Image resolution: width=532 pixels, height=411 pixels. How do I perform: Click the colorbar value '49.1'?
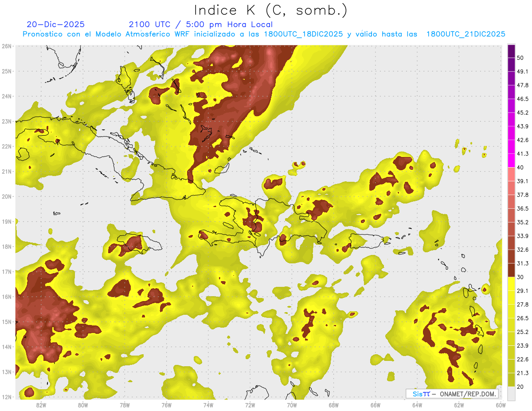pos(523,71)
